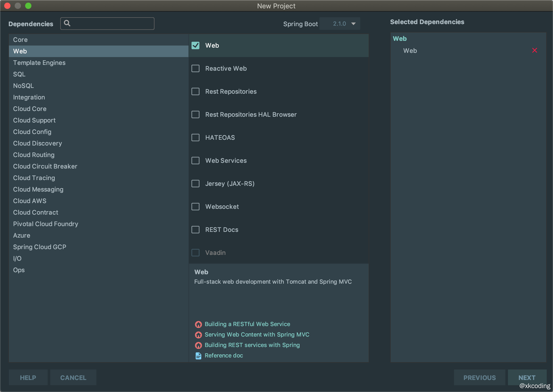Select Cloud Discovery in categories list
This screenshot has width=553, height=392.
pos(37,143)
